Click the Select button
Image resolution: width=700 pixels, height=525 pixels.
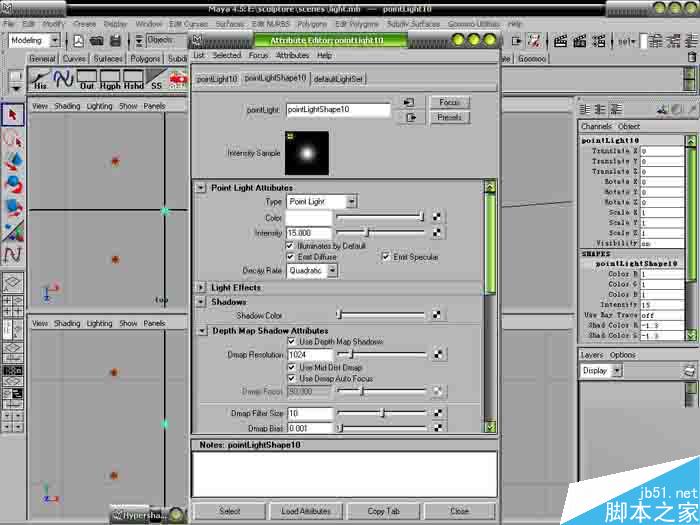229,511
